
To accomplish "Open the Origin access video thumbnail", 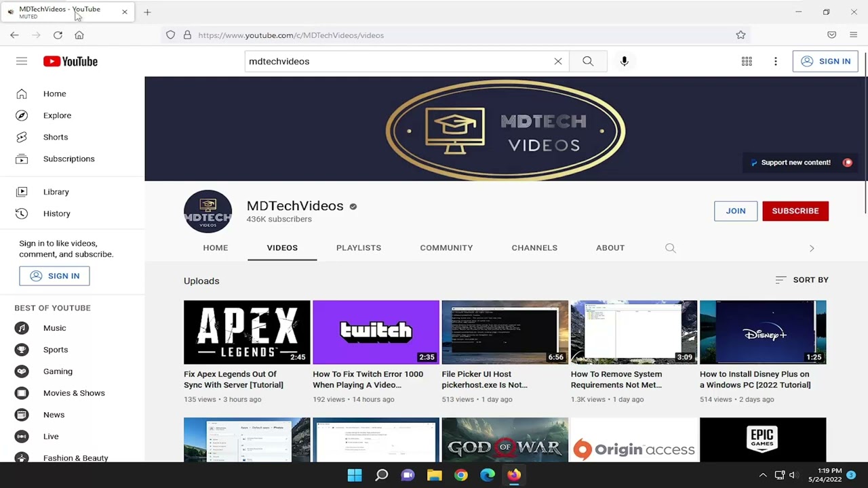I will pyautogui.click(x=634, y=440).
